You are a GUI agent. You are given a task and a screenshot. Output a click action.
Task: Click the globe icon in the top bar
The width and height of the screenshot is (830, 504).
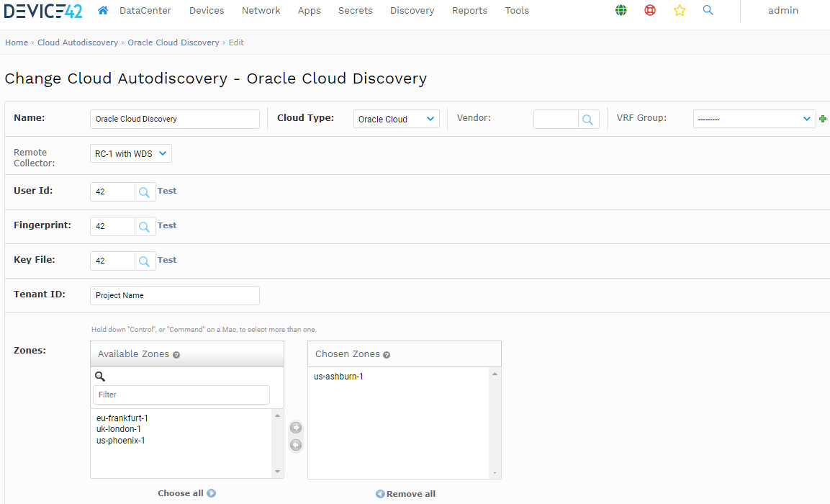(x=621, y=11)
